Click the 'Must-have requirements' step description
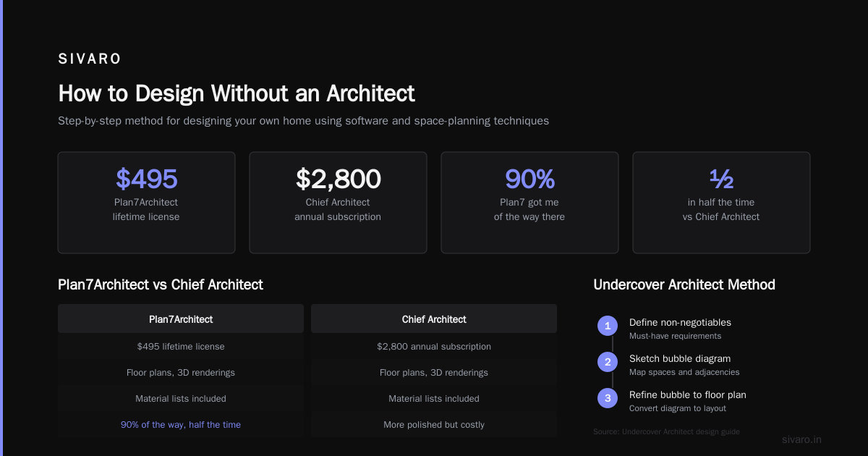868x456 pixels. [x=675, y=336]
